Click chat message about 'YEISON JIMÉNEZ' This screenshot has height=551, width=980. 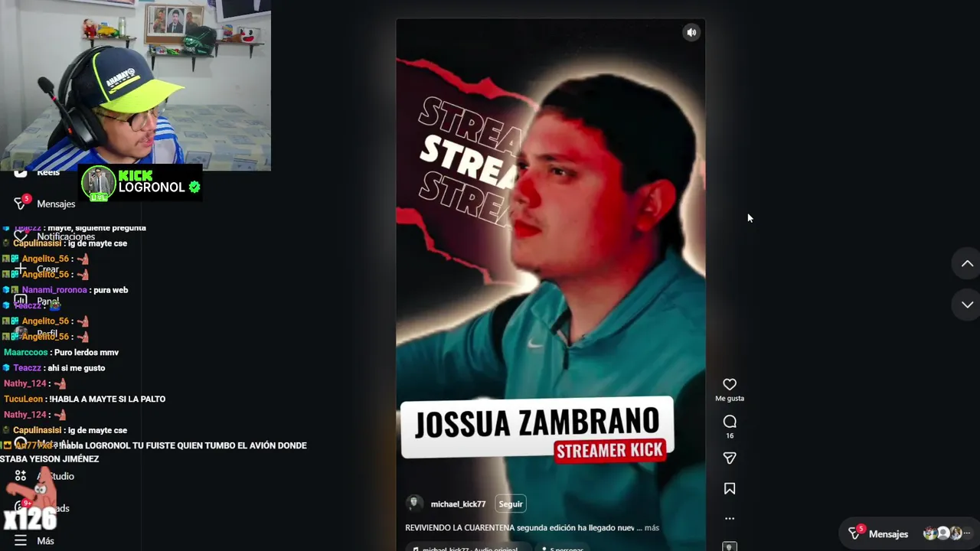click(x=154, y=452)
